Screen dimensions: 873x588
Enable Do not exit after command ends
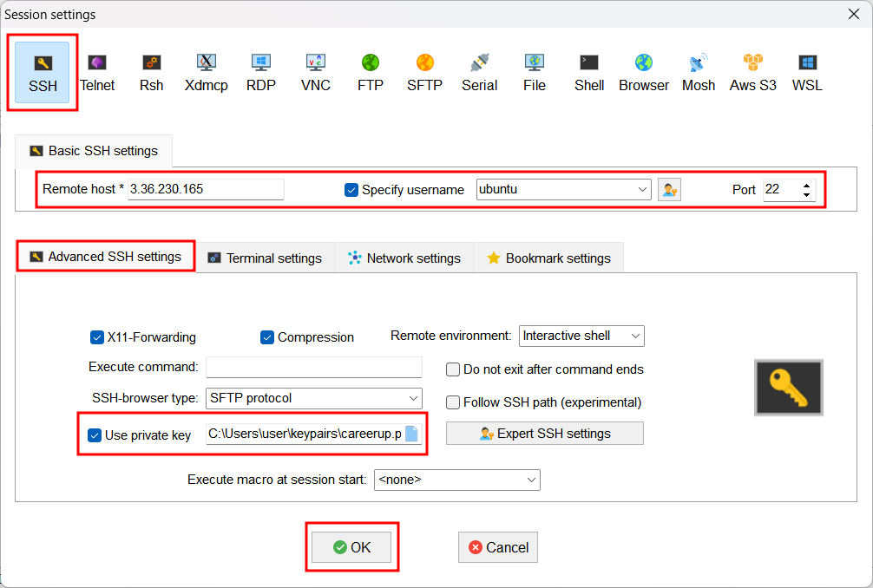[x=453, y=370]
